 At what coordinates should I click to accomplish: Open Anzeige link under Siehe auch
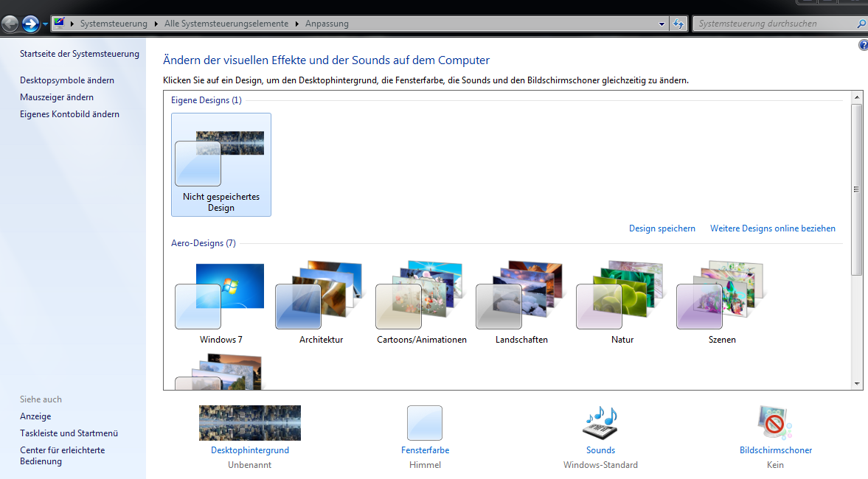pos(35,416)
